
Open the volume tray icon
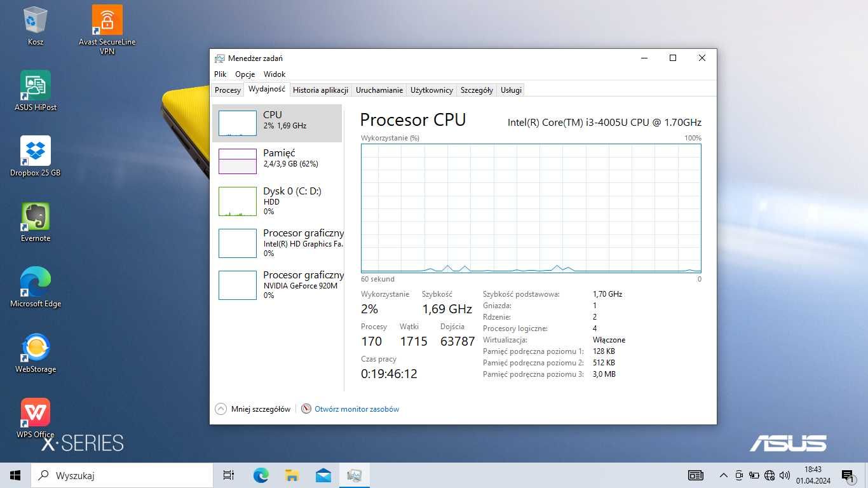pos(785,475)
